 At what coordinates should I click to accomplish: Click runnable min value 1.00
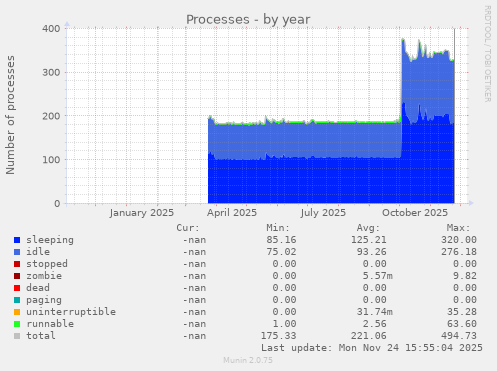point(284,324)
